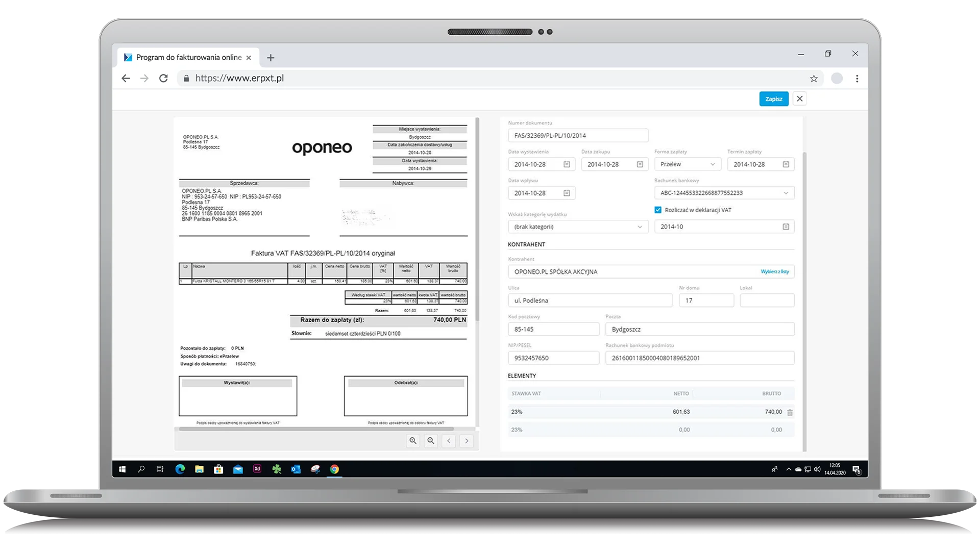Click the Numer dokumentu input field

[x=577, y=136]
